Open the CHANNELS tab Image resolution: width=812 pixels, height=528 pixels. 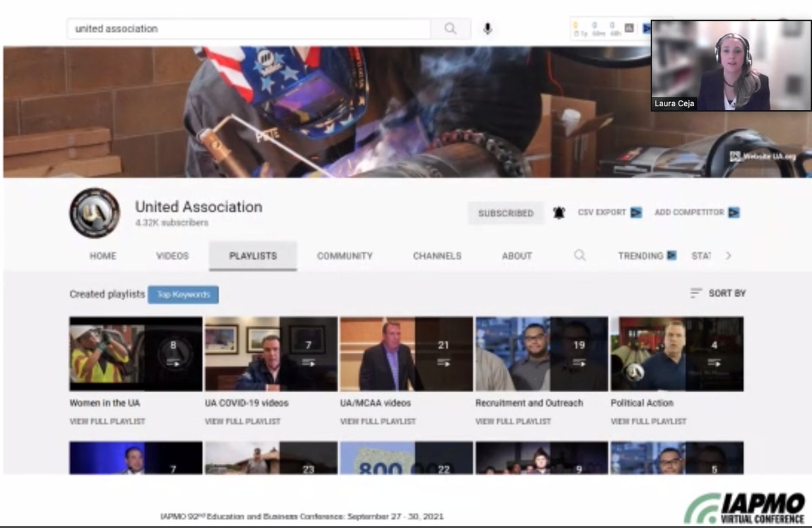437,256
